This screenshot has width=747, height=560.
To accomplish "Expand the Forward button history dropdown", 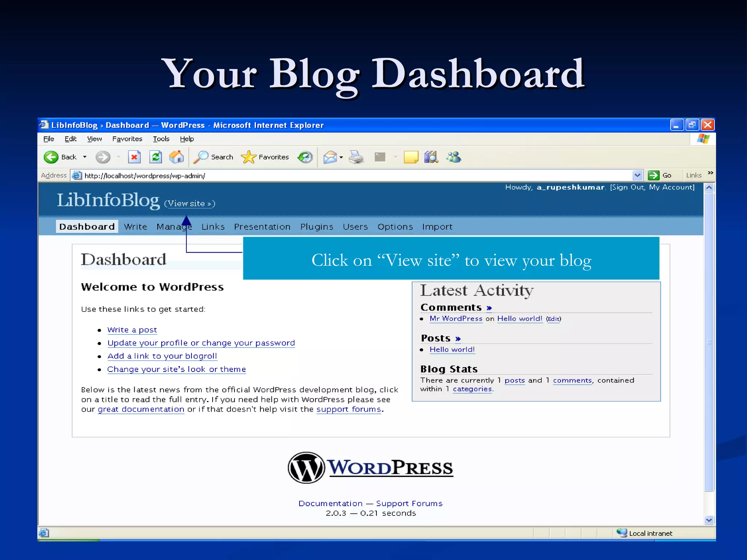I will pyautogui.click(x=119, y=157).
